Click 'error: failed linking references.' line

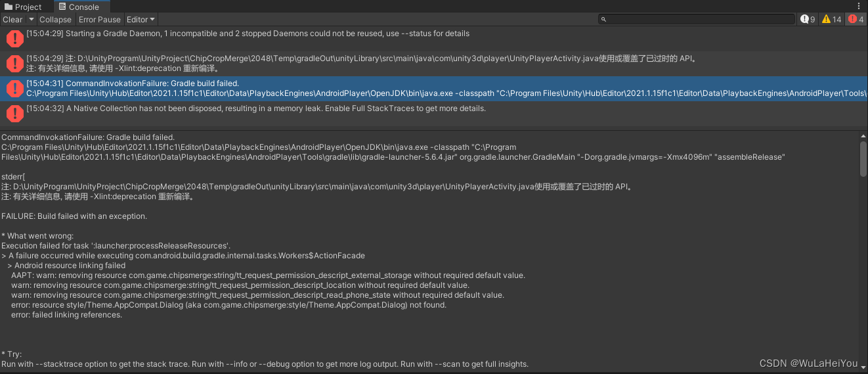pos(66,315)
